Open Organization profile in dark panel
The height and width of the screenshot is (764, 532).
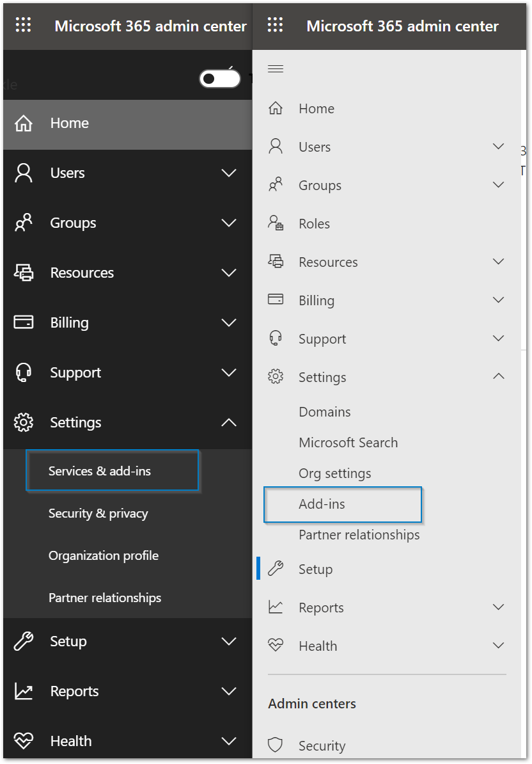coord(104,555)
